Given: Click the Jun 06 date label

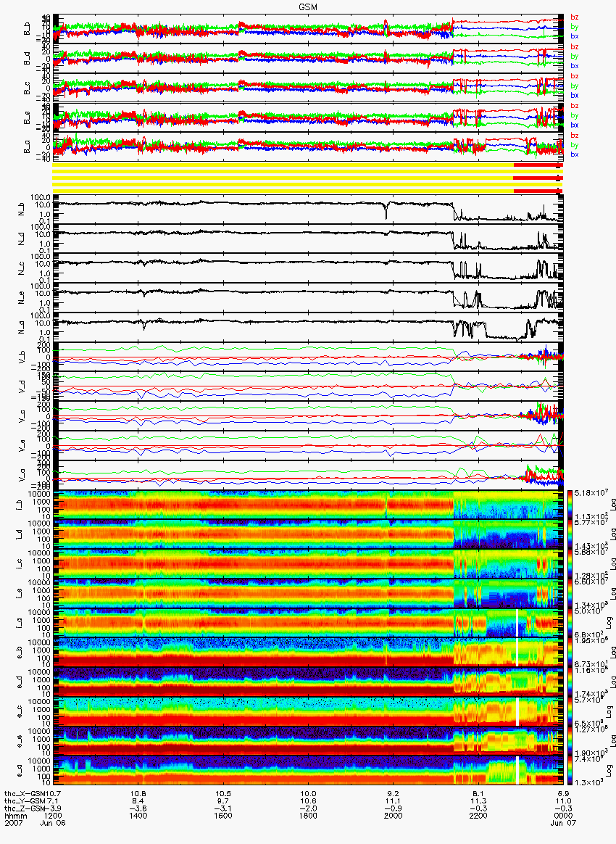Looking at the screenshot, I should coord(53,824).
